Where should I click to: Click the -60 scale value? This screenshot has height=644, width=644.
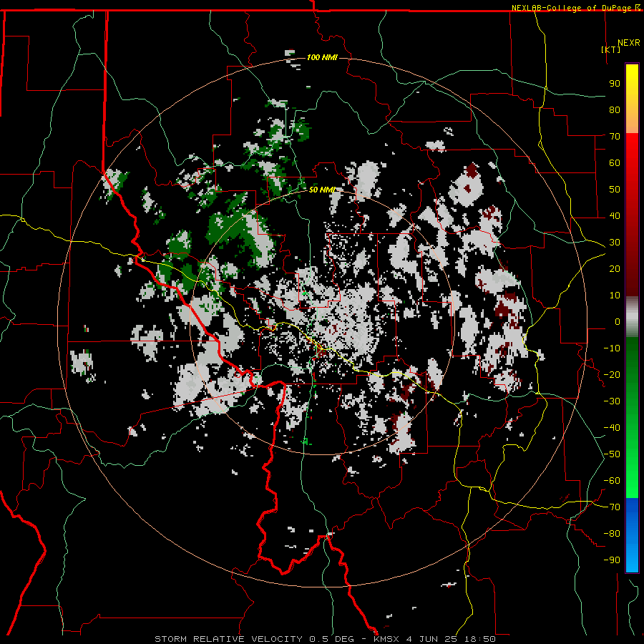pos(612,481)
